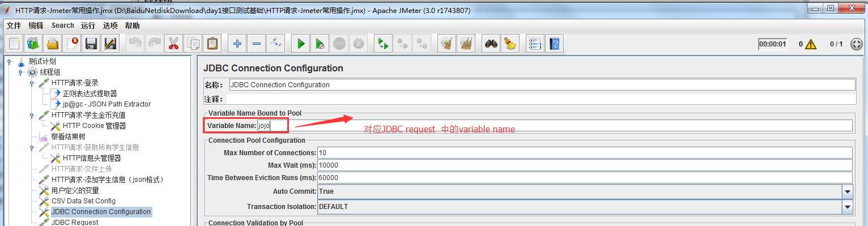The image size is (868, 226).
Task: Start the test with green play icon
Action: (x=301, y=44)
